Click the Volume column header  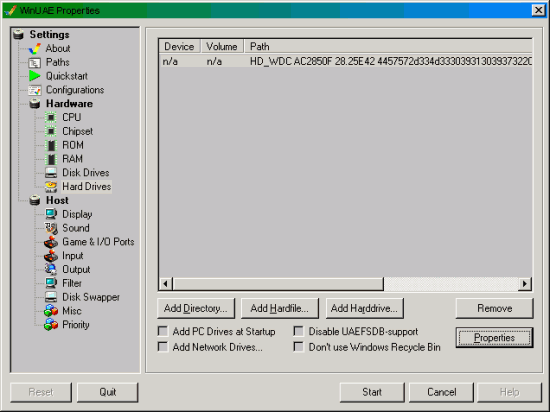point(222,47)
